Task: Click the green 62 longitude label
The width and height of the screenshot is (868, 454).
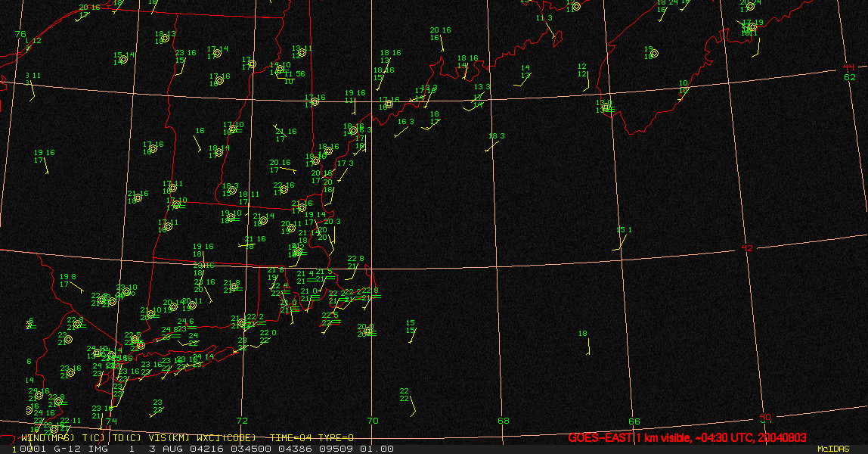Action: click(x=850, y=77)
